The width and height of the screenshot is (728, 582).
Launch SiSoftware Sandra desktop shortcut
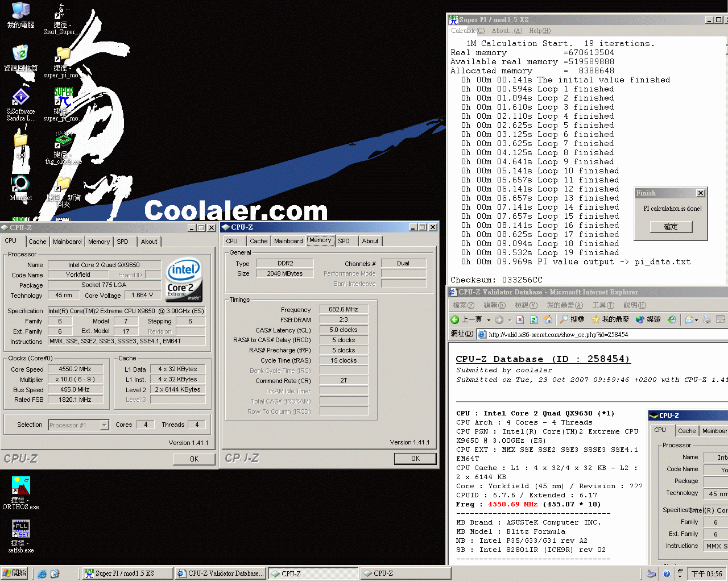click(20, 105)
